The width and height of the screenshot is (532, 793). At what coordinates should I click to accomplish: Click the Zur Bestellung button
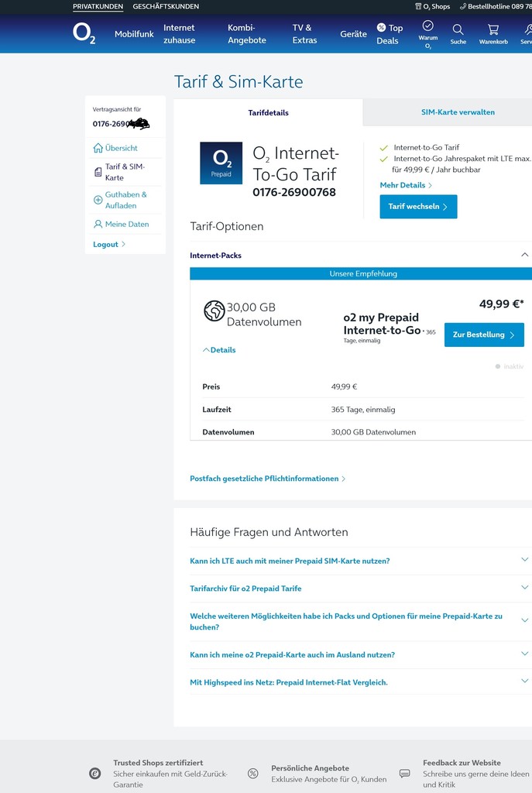pyautogui.click(x=484, y=335)
